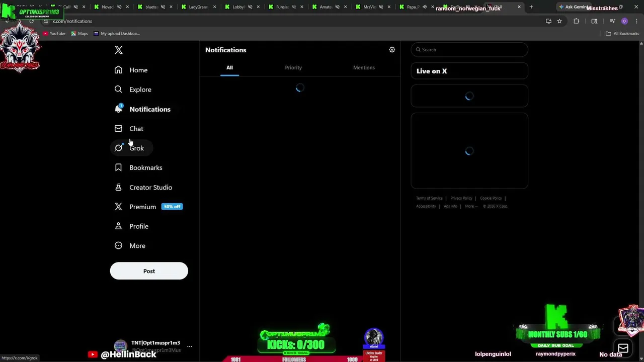The image size is (644, 362).
Task: Click the Live on X heading
Action: (x=432, y=71)
